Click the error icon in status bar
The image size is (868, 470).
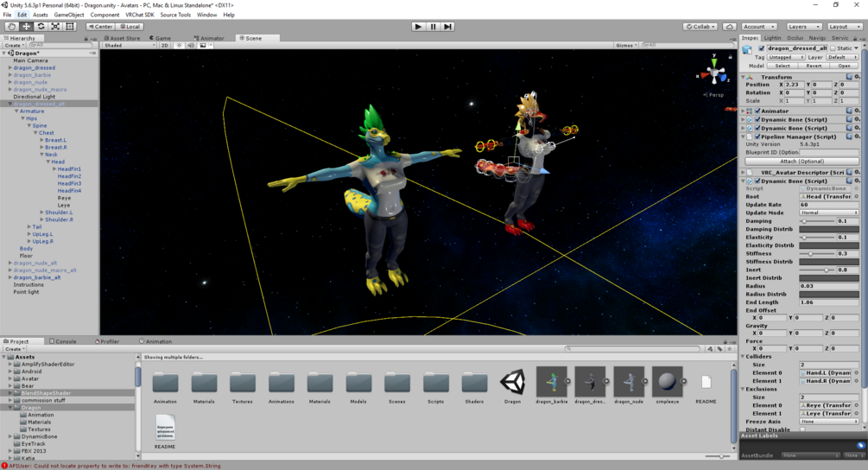click(x=4, y=466)
